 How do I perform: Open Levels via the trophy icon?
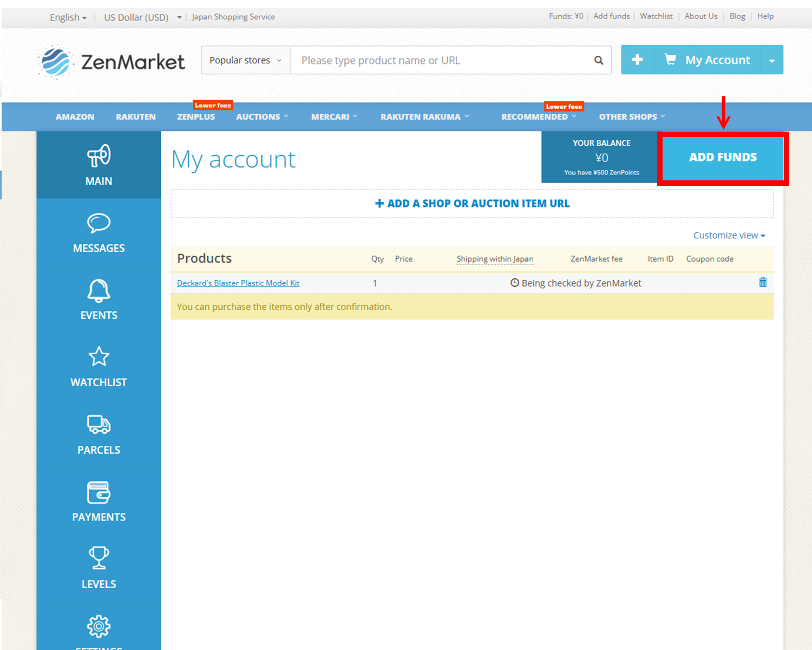99,558
